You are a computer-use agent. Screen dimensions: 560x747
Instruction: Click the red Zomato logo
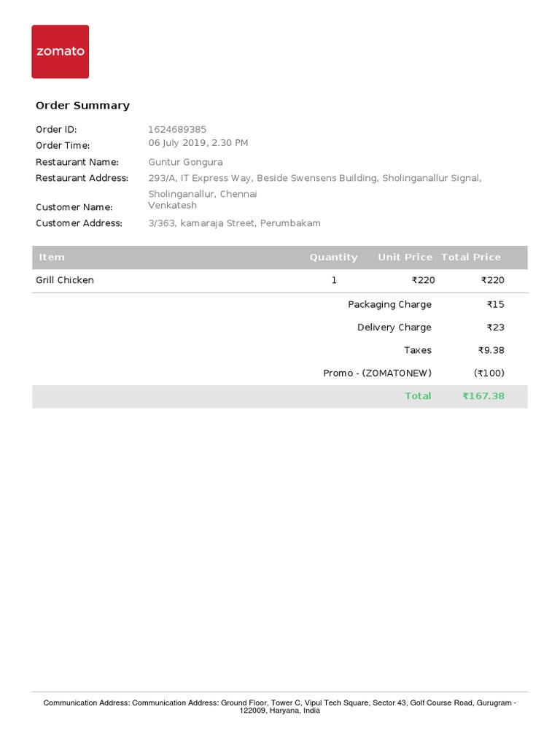tap(60, 52)
